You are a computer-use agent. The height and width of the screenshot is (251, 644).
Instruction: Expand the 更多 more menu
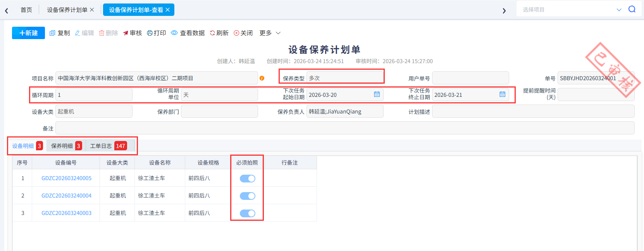(270, 33)
